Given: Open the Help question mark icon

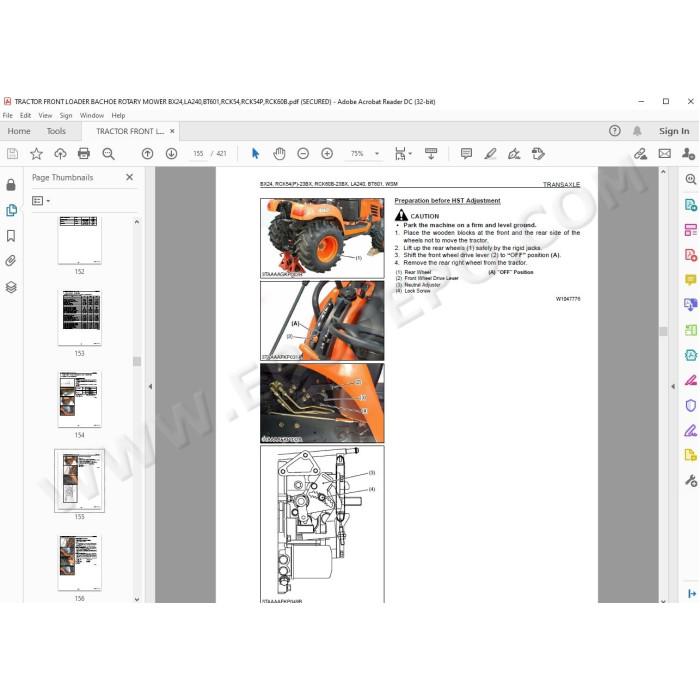Looking at the screenshot, I should click(x=615, y=131).
